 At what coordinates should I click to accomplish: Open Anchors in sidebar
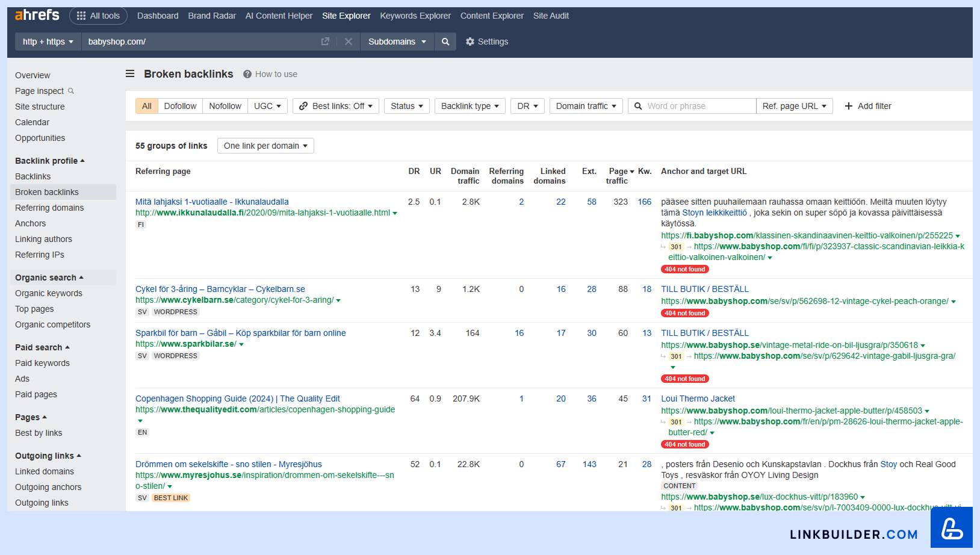[30, 223]
